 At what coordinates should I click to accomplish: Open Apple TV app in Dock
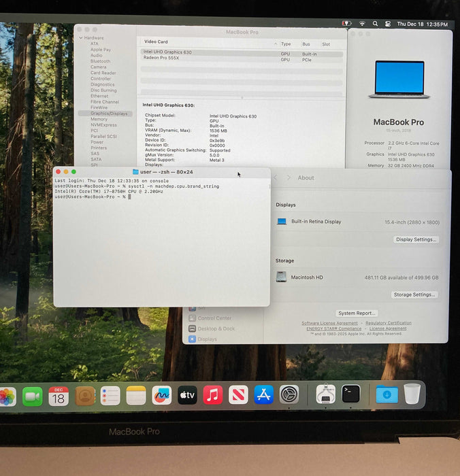click(x=187, y=395)
